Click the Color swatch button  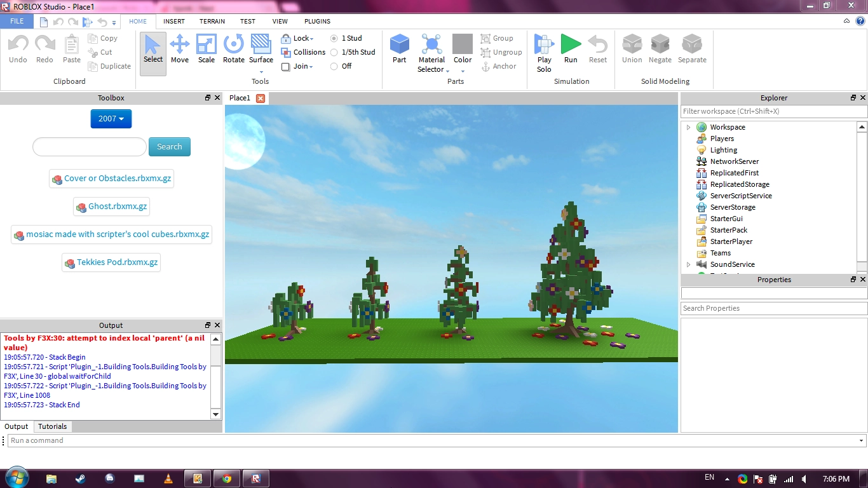tap(463, 49)
